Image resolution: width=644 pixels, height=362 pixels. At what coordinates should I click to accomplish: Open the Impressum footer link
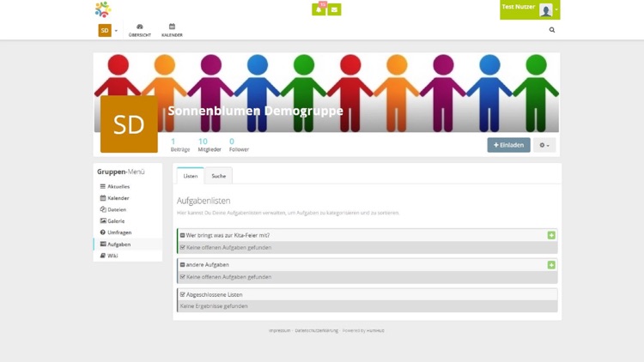(279, 330)
